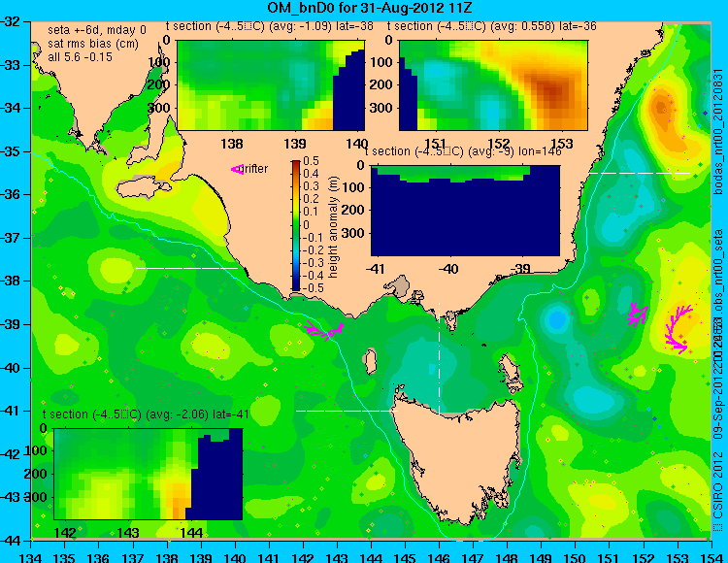This screenshot has height=563, width=728.
Task: Select the 'seta +-6d, mday 0' annotation
Action: (96, 30)
